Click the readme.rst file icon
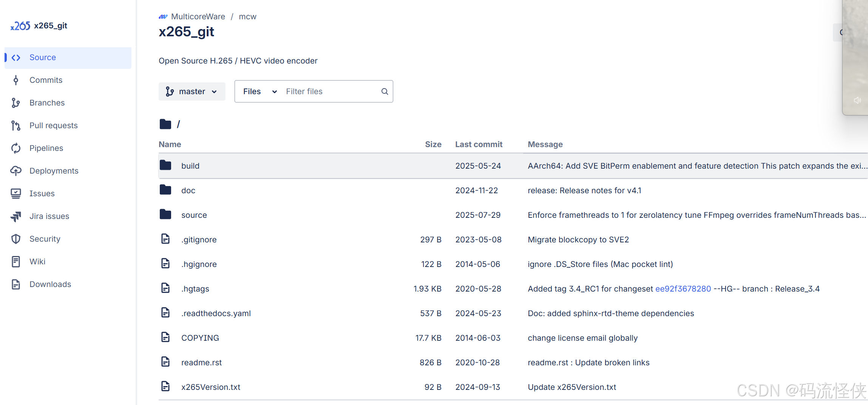The height and width of the screenshot is (405, 868). 165,362
